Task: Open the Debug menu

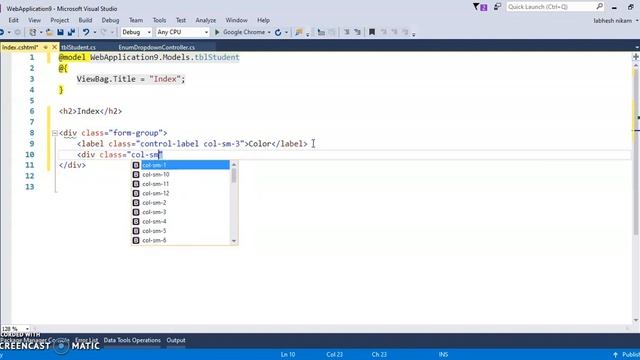Action: 110,20
